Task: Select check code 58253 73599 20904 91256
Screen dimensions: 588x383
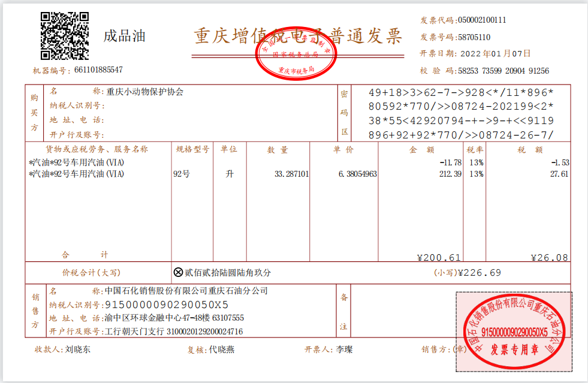Action: click(503, 71)
